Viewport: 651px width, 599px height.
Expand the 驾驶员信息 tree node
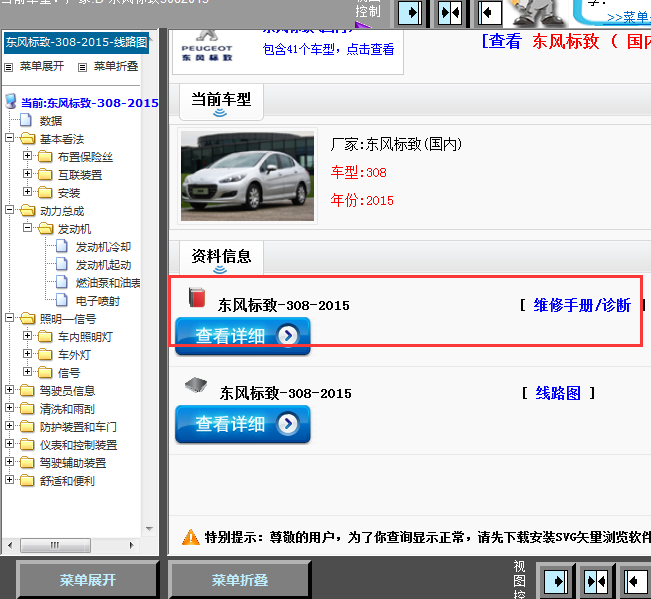point(9,389)
